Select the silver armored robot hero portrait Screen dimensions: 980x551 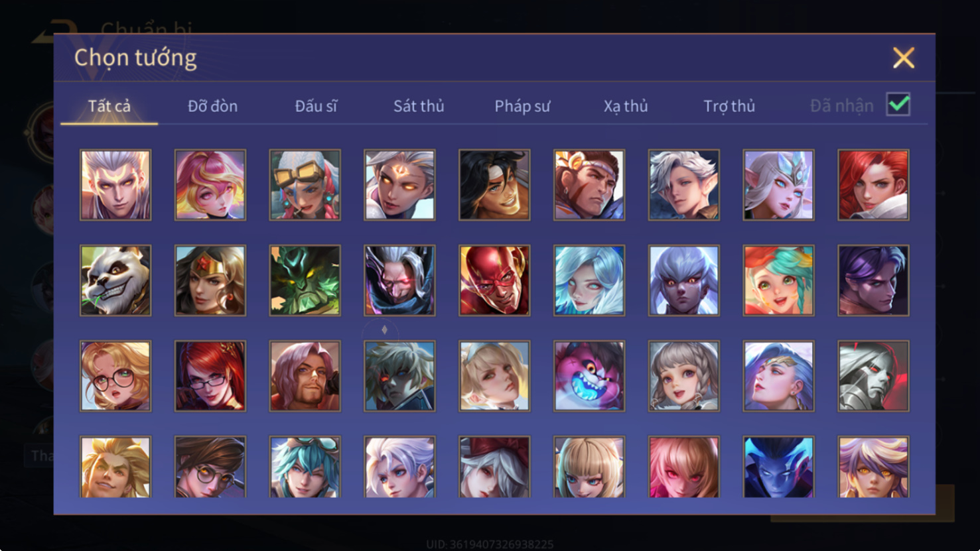pos(873,376)
